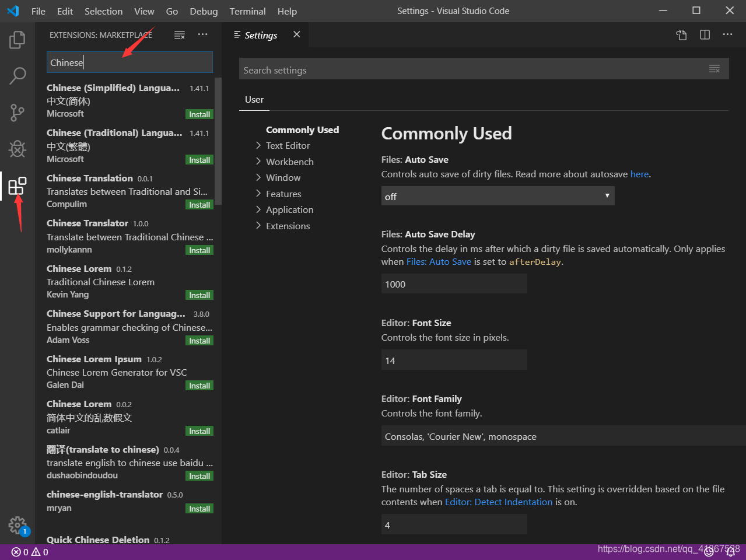
Task: Select the Chinese Translation extension title
Action: [x=90, y=178]
